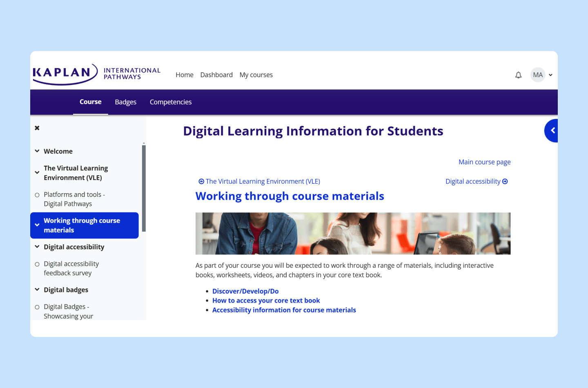Open the notifications bell
The width and height of the screenshot is (588, 388).
[x=518, y=75]
